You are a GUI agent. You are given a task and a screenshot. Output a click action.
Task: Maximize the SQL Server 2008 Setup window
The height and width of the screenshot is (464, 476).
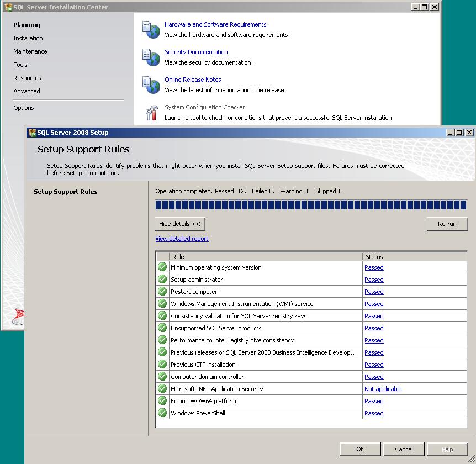click(x=459, y=133)
